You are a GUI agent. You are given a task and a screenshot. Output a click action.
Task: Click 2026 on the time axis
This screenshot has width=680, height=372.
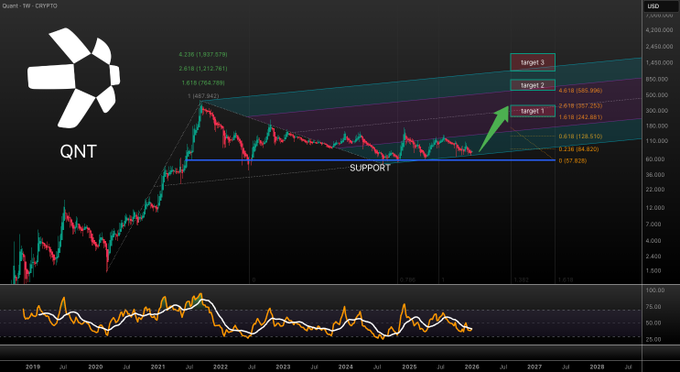tap(472, 367)
